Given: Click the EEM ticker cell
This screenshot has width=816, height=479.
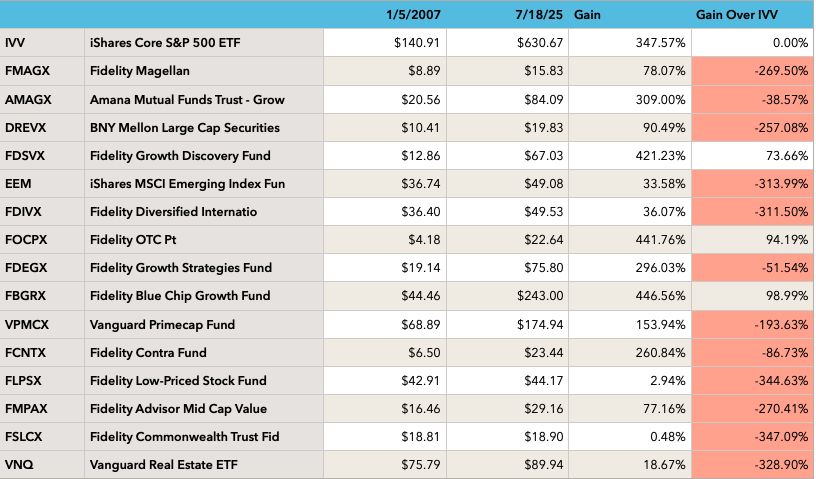Looking at the screenshot, I should pos(18,183).
